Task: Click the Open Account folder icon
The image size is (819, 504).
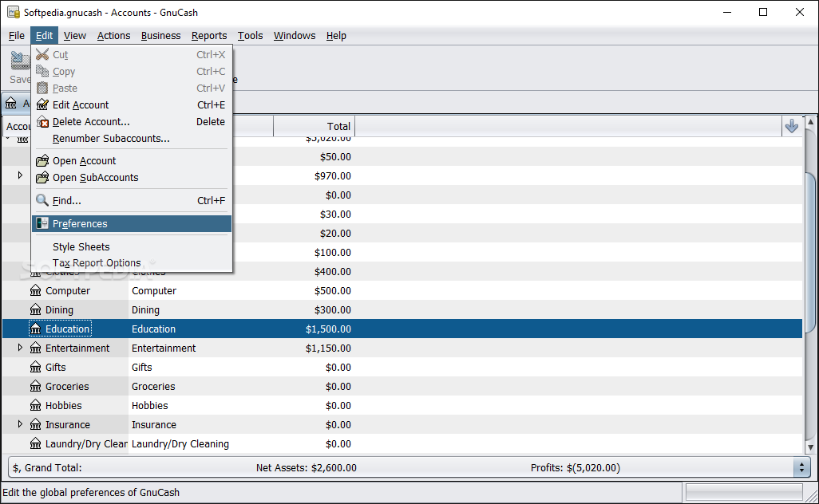Action: [x=42, y=161]
